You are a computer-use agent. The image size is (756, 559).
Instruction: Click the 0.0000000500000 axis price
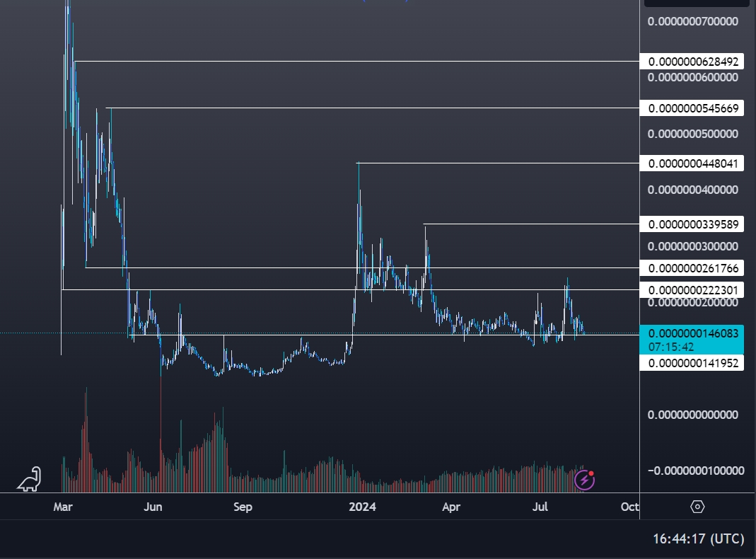(693, 134)
